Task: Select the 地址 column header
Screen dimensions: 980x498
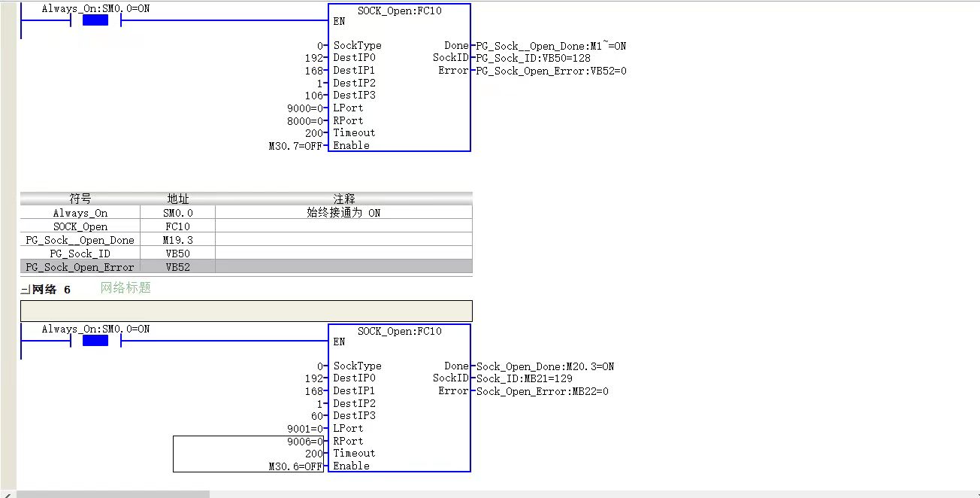Action: point(178,199)
